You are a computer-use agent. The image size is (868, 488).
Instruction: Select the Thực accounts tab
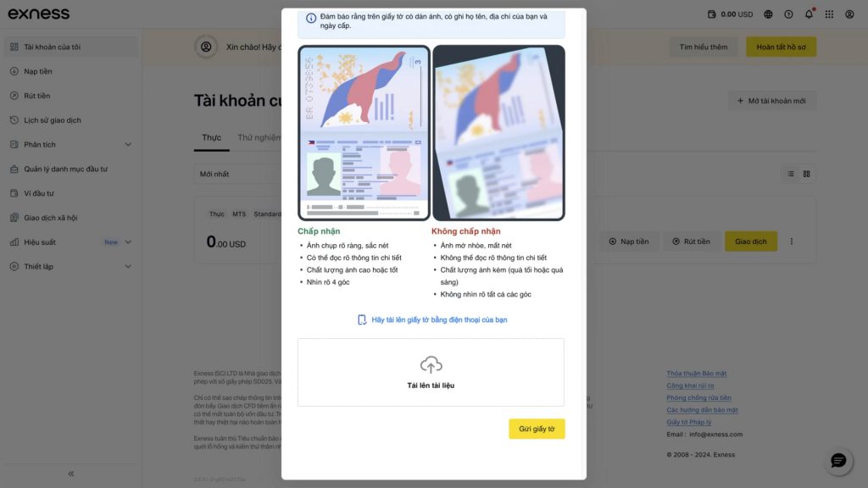(211, 137)
